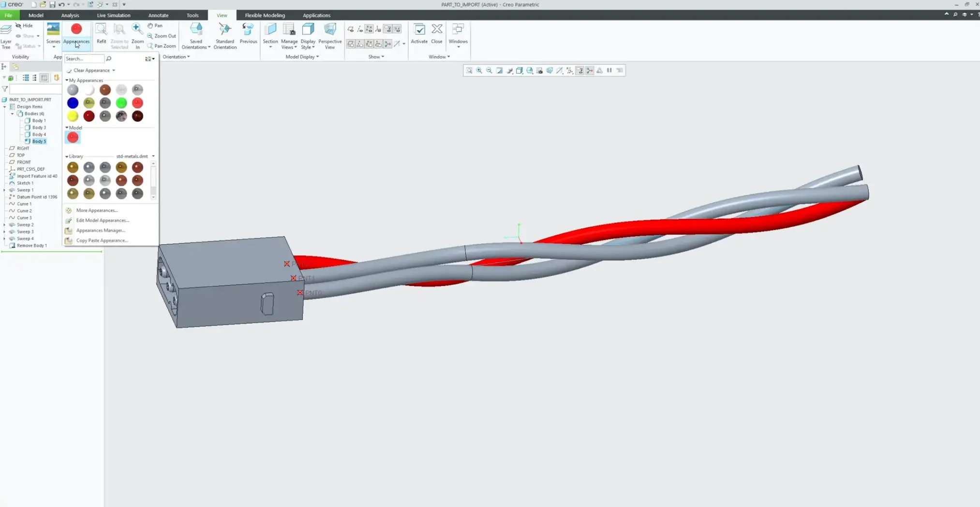Toggle axis display in Show group
The width and height of the screenshot is (980, 507).
360,30
